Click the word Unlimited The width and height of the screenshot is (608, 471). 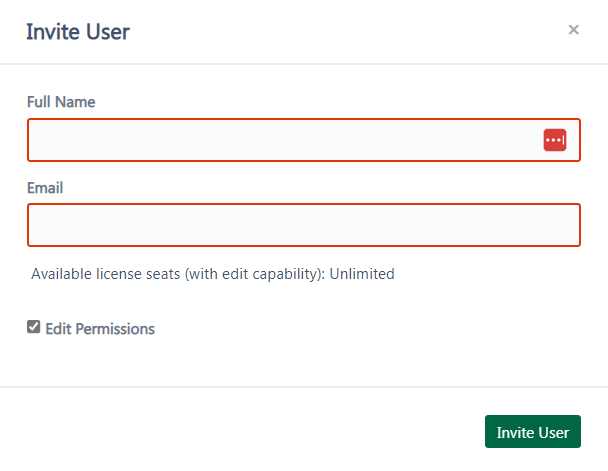point(362,274)
